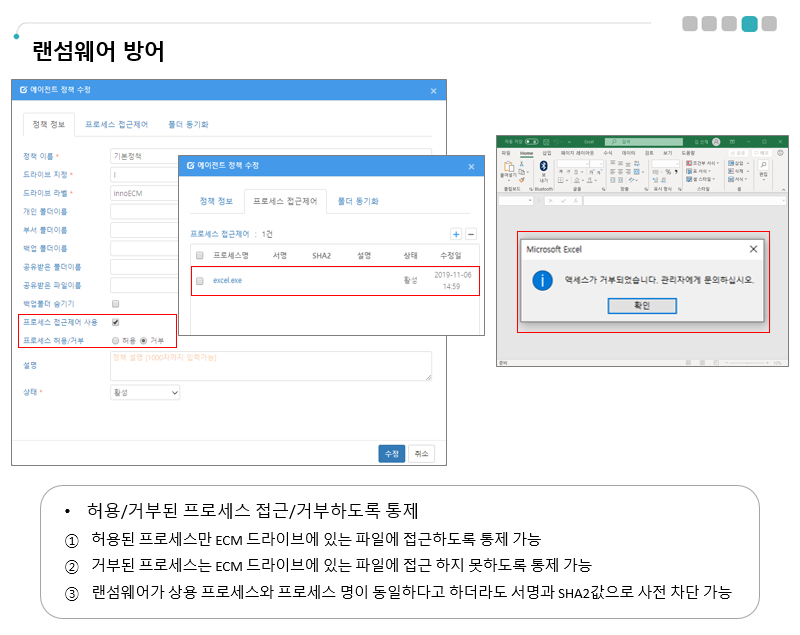Click the 확인 button in Excel dialog

click(x=641, y=306)
